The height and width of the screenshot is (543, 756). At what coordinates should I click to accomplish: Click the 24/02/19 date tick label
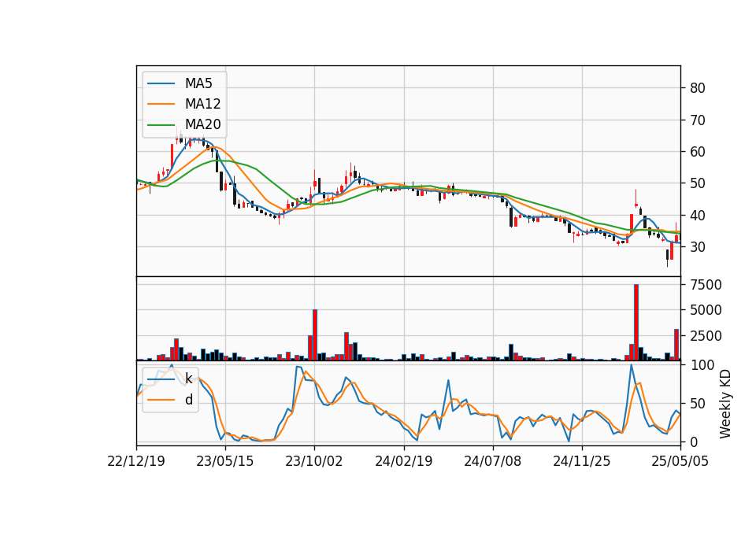pyautogui.click(x=403, y=461)
